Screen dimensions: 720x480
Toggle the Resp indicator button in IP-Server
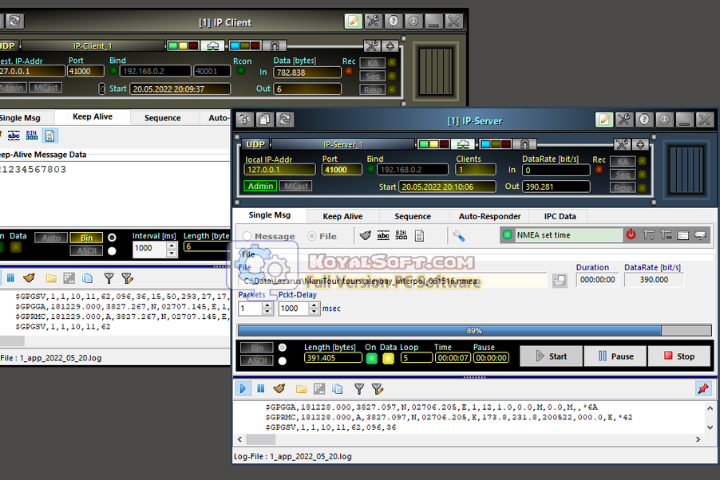(623, 187)
